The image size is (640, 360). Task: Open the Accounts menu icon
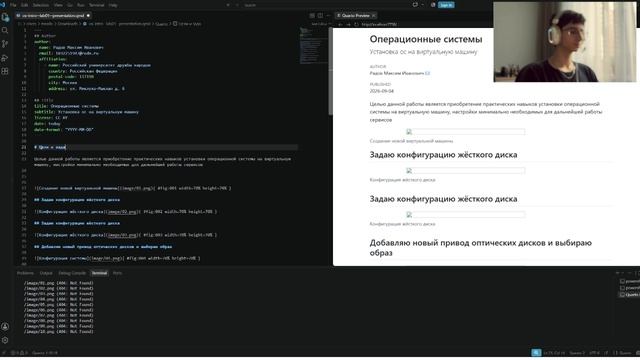[x=5, y=327]
